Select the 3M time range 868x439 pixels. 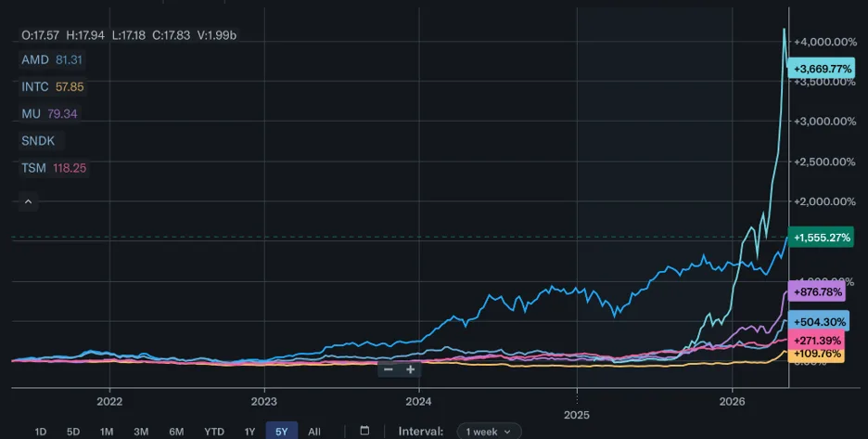pos(141,432)
